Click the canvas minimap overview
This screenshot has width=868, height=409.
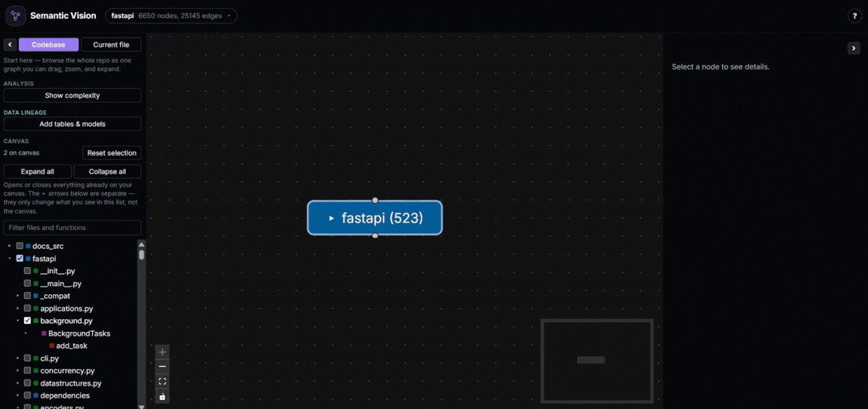[x=597, y=361]
